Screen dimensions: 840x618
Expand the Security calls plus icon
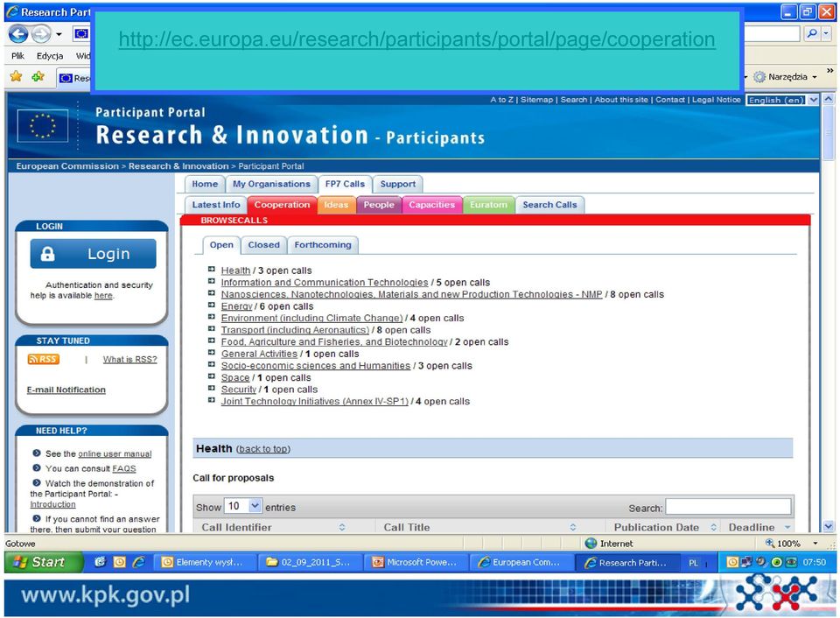pos(212,389)
